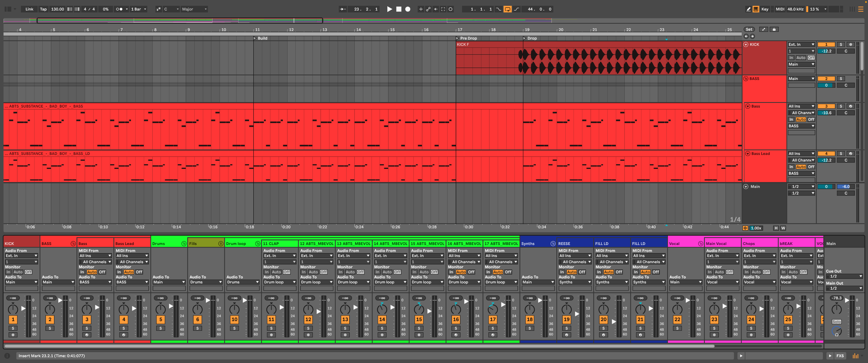Open the Major scale dropdown
The width and height of the screenshot is (868, 363).
[x=194, y=9]
